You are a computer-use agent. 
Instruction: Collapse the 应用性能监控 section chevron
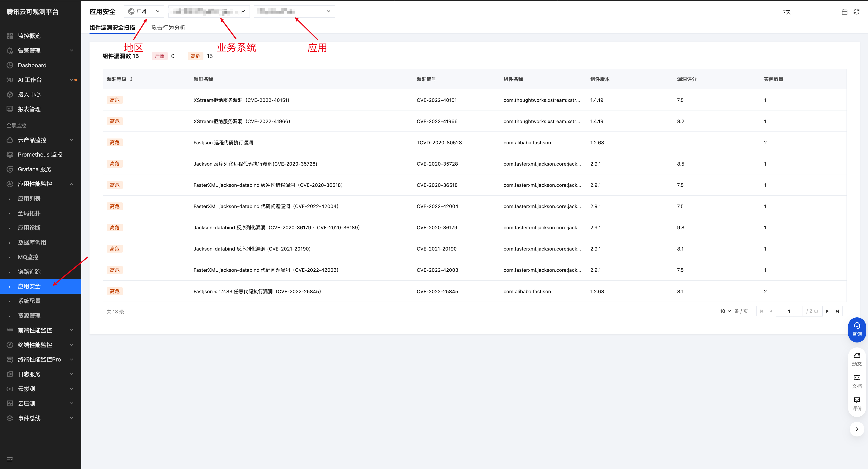(71, 184)
